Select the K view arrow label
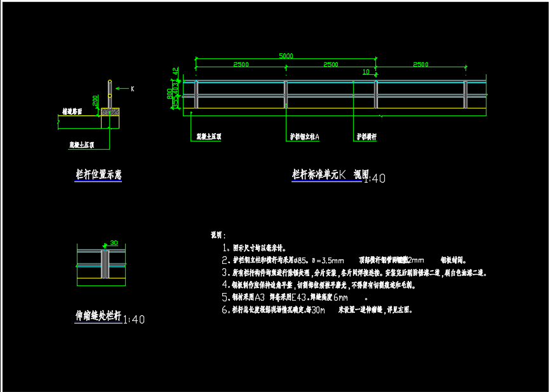The height and width of the screenshot is (392, 550). click(x=133, y=89)
